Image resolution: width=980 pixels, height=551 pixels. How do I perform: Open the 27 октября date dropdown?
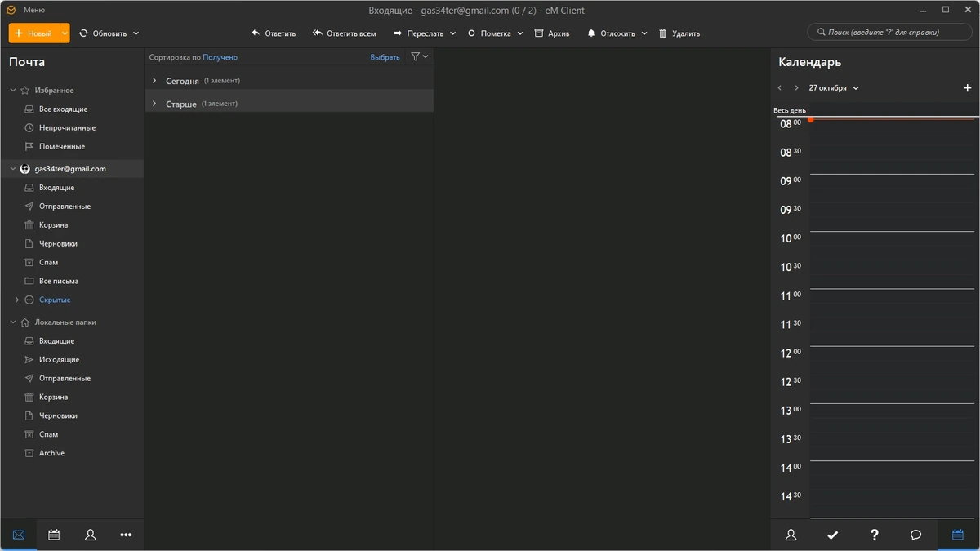click(x=834, y=88)
